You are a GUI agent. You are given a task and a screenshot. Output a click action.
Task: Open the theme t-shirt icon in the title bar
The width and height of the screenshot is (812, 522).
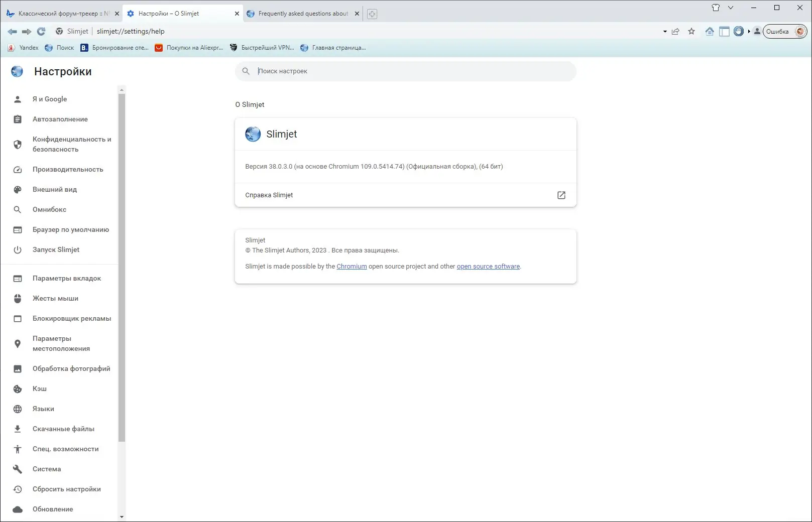tap(716, 8)
